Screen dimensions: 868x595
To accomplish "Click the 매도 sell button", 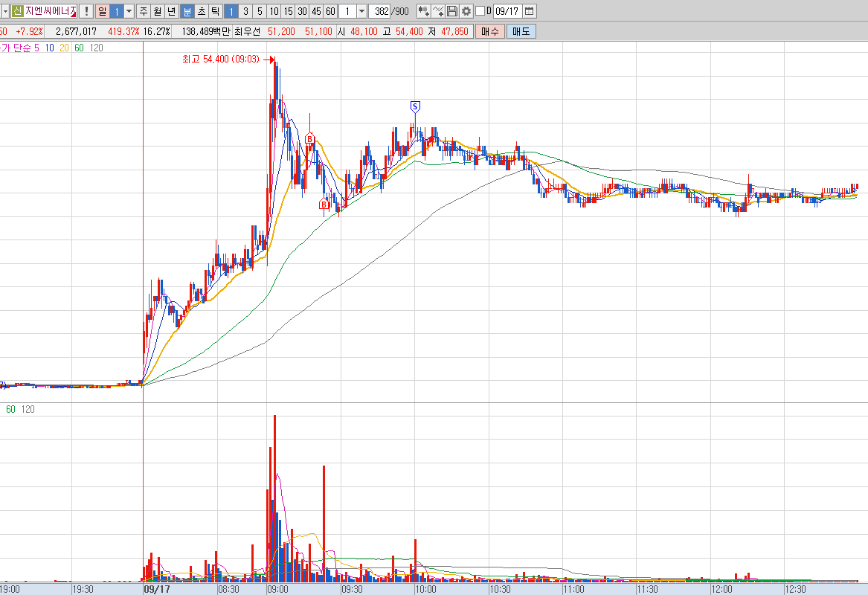I will point(521,31).
